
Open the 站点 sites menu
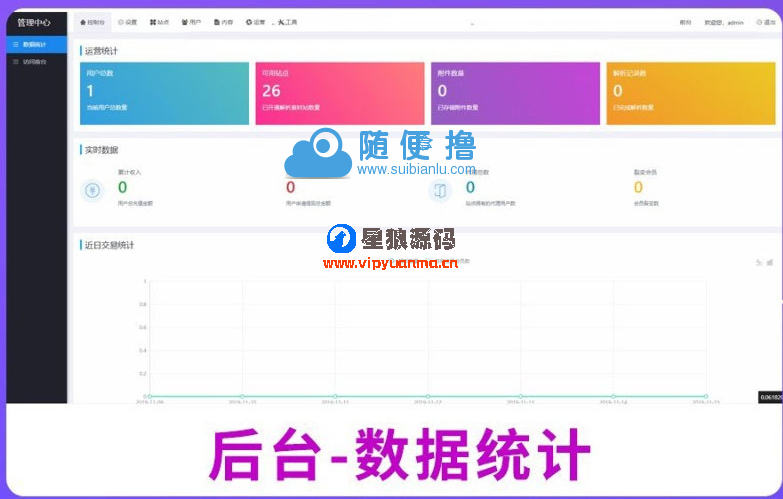pos(159,22)
